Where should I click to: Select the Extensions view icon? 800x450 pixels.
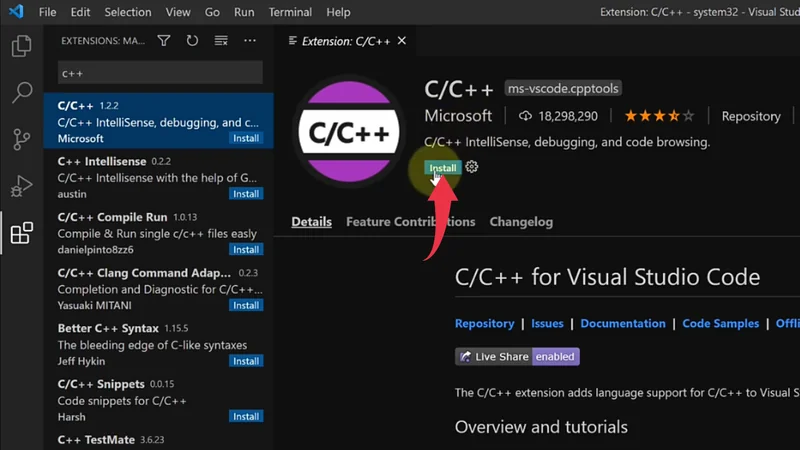tap(21, 234)
